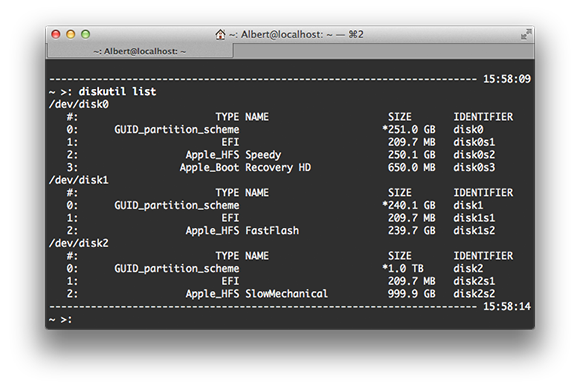
Task: Click the /dev/disk2 heading
Action: pyautogui.click(x=79, y=243)
